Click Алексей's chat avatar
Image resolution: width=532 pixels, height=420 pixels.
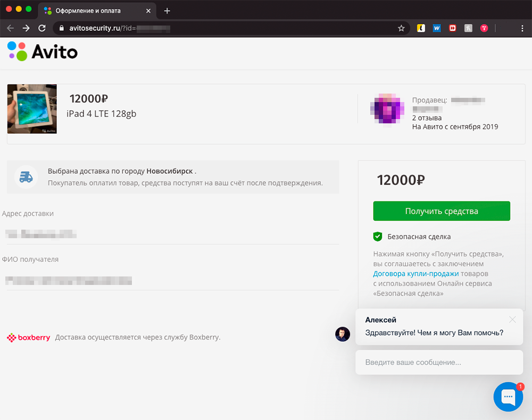pyautogui.click(x=343, y=334)
